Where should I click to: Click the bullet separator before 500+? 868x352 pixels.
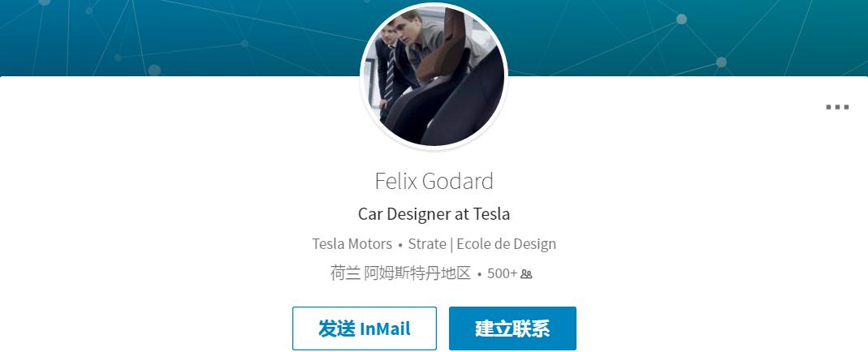(x=479, y=274)
